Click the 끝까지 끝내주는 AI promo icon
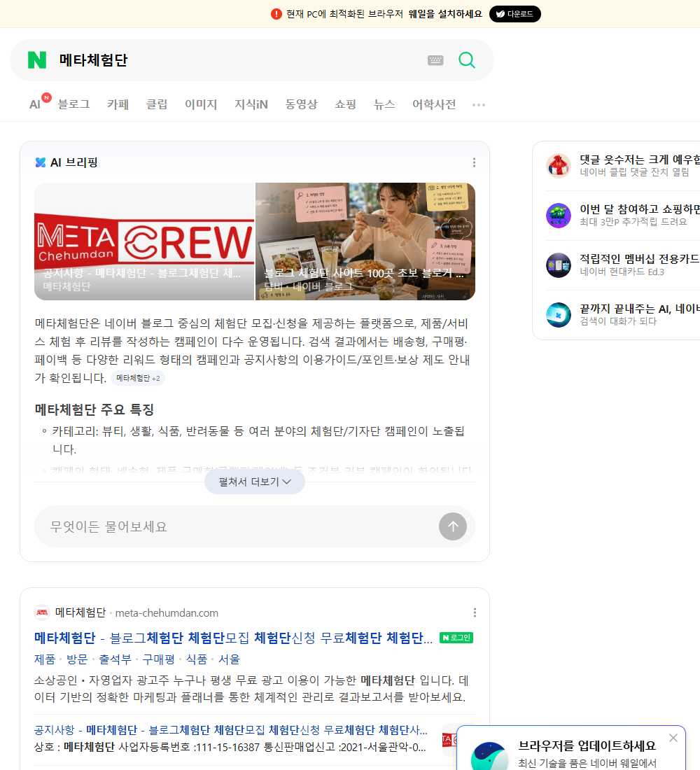 (x=559, y=315)
